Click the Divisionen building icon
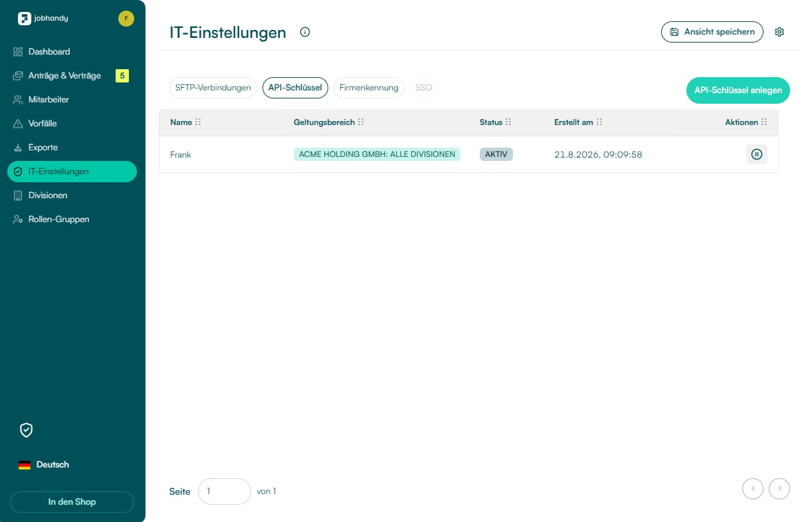The image size is (812, 522). pos(18,196)
